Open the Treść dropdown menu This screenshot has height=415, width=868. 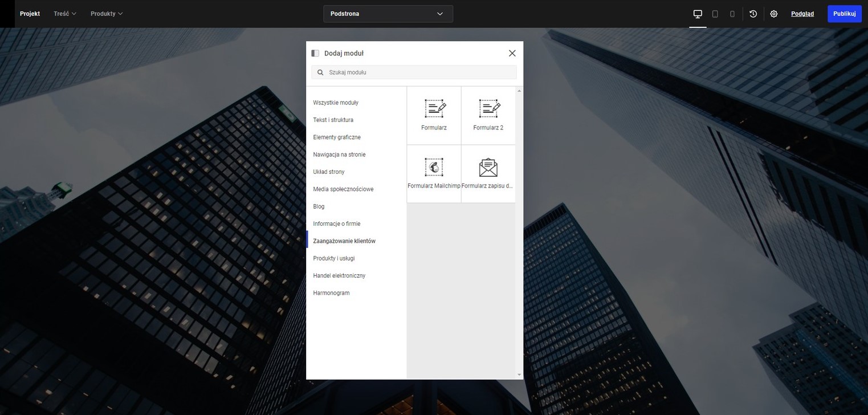tap(65, 14)
